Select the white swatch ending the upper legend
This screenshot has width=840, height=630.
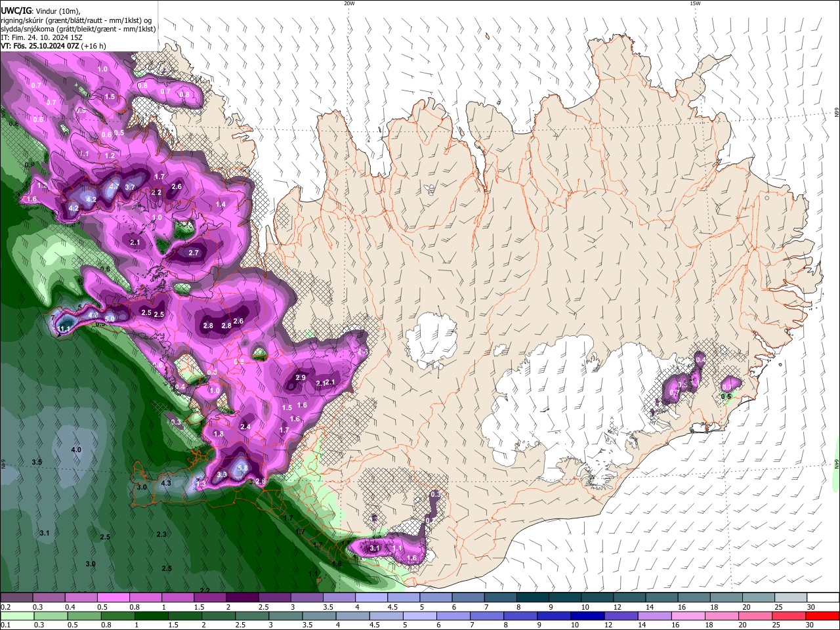pyautogui.click(x=823, y=598)
